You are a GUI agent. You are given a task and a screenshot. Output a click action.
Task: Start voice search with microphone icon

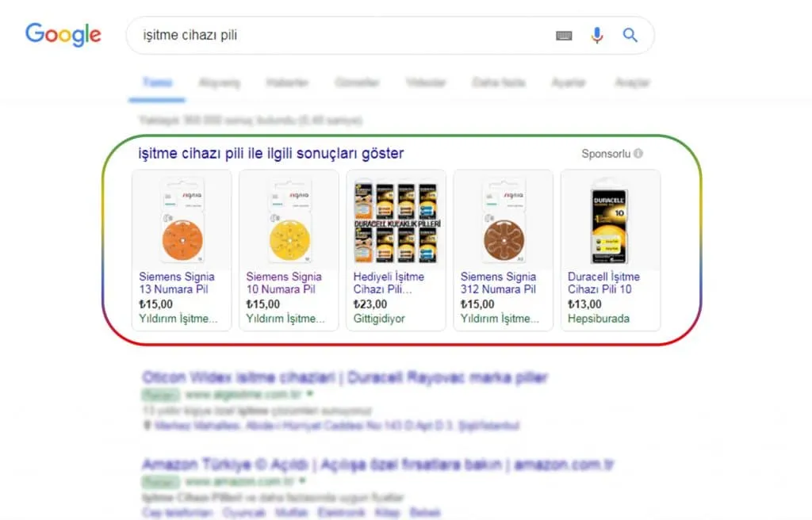[x=596, y=35]
